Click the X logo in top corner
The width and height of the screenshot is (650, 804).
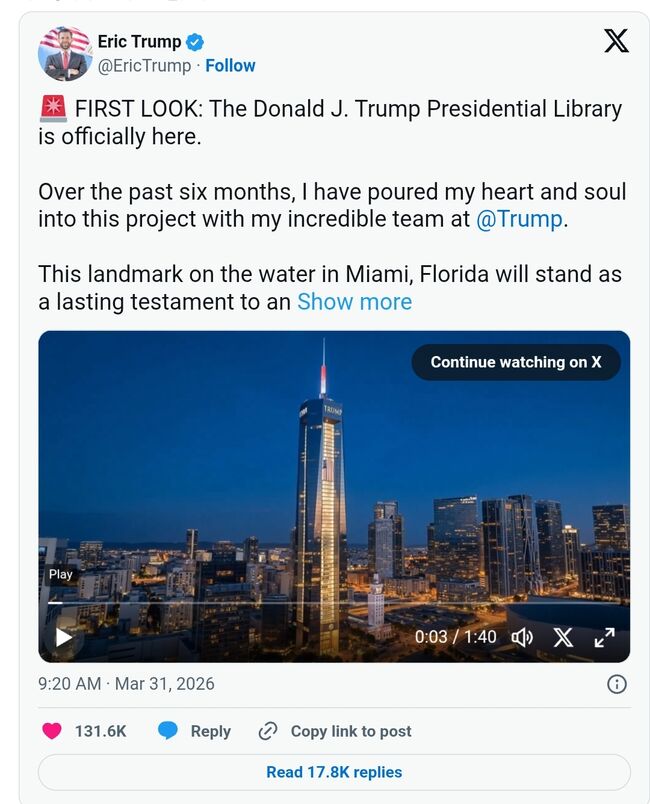pyautogui.click(x=616, y=41)
